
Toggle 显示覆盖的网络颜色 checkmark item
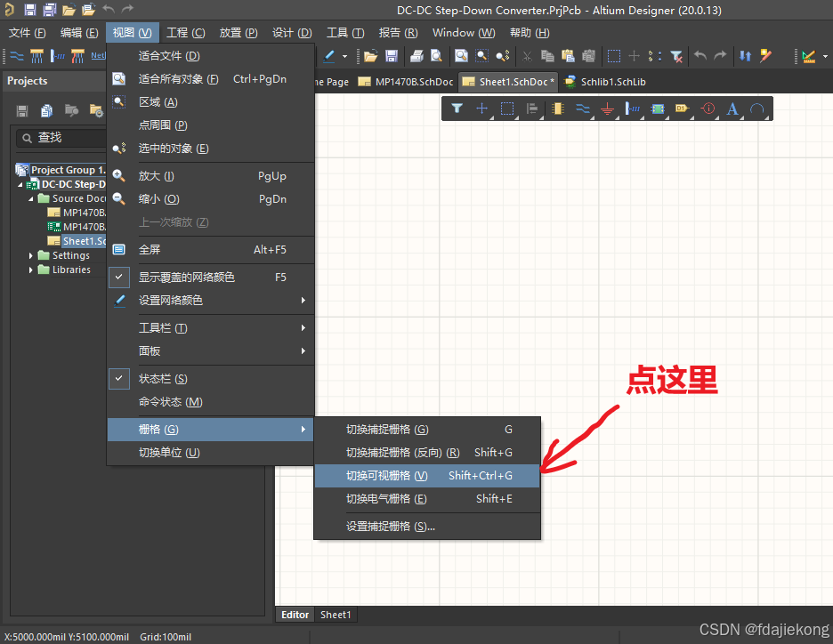tap(211, 278)
